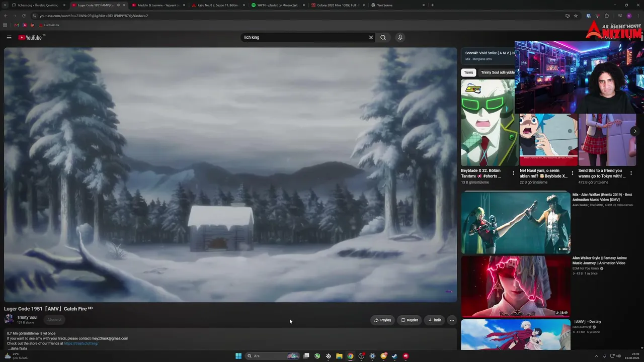Clear the search box text
Screen dimensions: 644x362
pos(371,37)
